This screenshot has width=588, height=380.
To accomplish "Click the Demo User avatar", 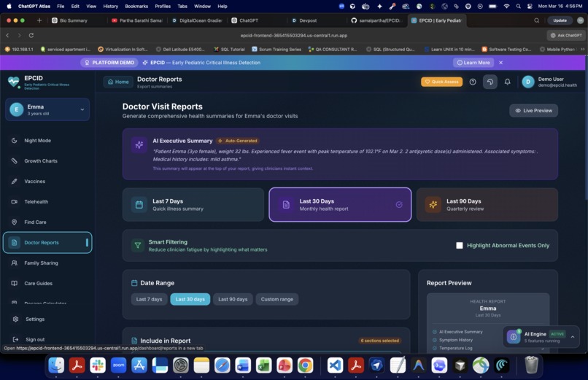I will point(528,82).
